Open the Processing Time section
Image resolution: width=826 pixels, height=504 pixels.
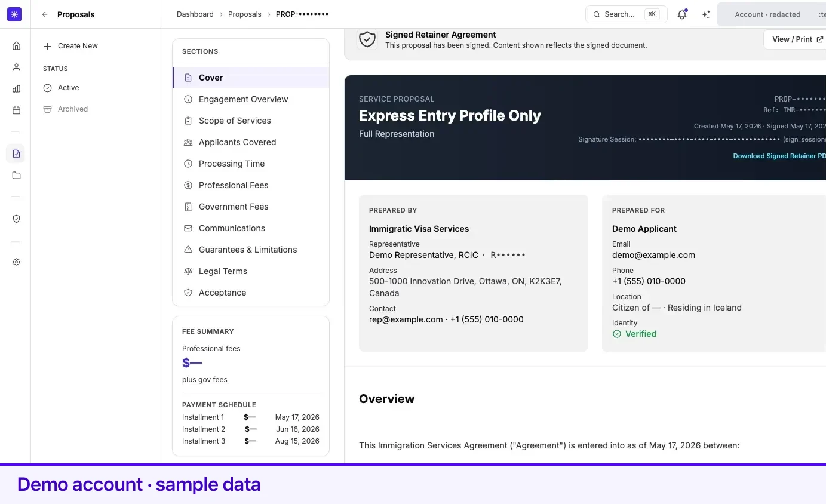click(251, 164)
